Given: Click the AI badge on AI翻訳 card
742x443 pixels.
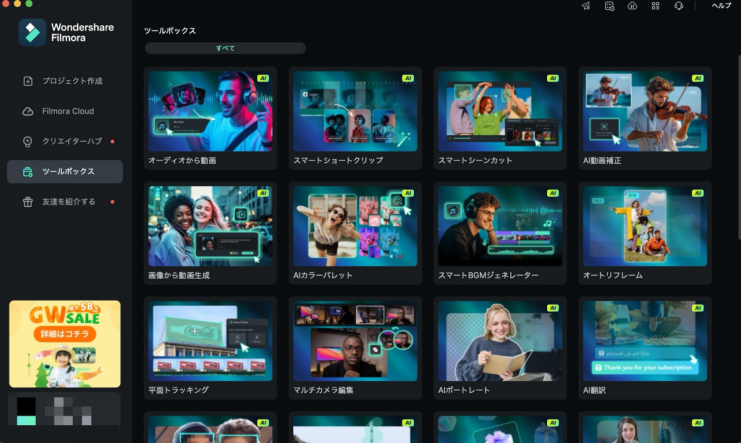Looking at the screenshot, I should (x=698, y=308).
